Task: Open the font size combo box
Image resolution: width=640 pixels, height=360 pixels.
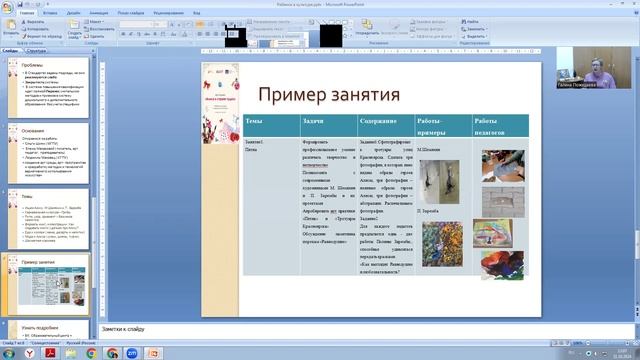Action: click(x=160, y=24)
